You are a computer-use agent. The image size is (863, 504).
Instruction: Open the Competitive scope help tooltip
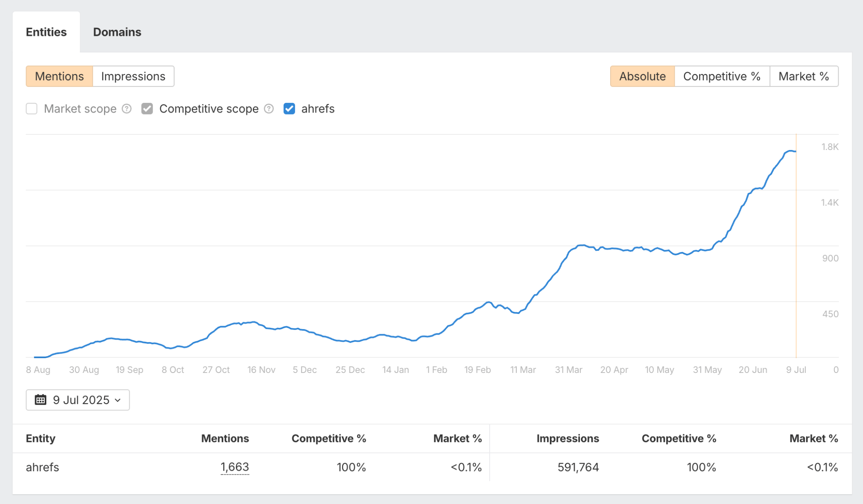[268, 109]
